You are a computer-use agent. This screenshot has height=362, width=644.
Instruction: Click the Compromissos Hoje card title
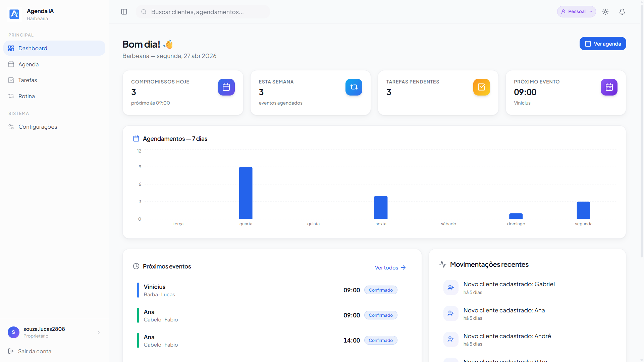pos(160,82)
